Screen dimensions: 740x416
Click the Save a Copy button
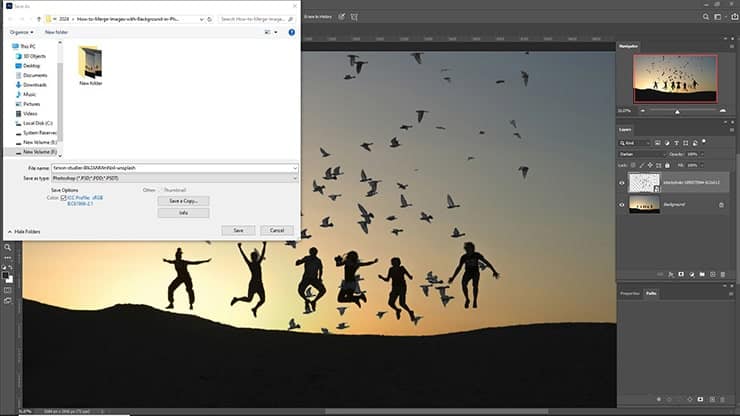pos(183,201)
